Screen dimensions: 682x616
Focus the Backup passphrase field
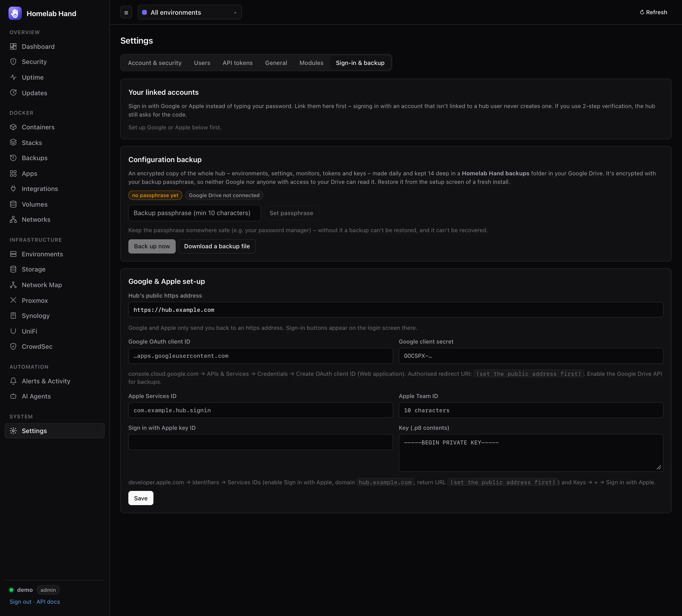point(194,213)
